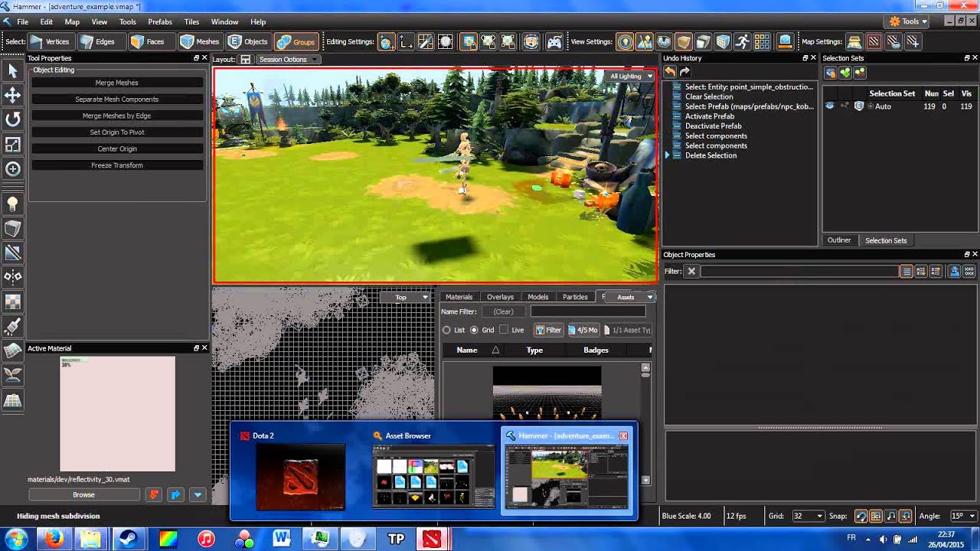The width and height of the screenshot is (980, 551).
Task: Select the Rotate tool
Action: tap(13, 119)
